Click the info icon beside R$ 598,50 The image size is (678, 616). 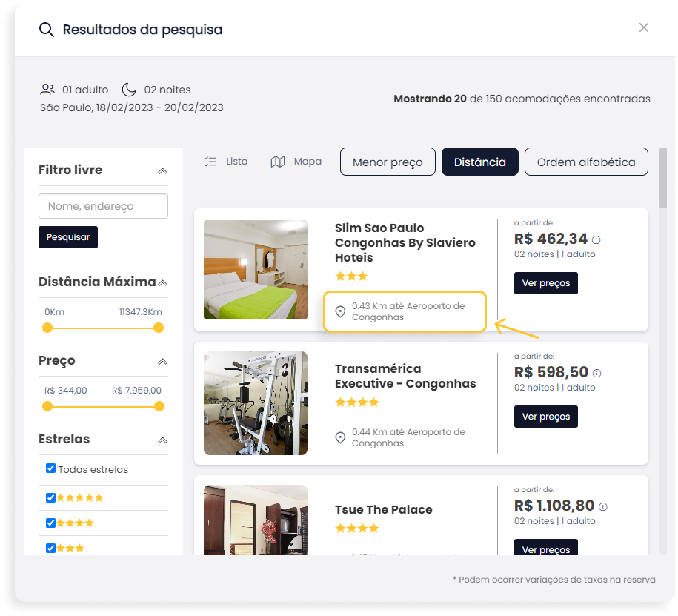pos(596,373)
